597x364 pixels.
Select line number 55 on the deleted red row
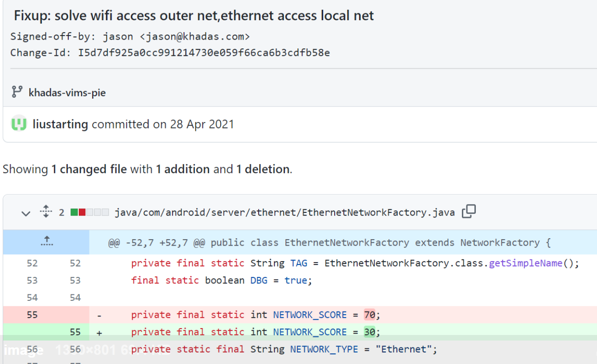32,315
